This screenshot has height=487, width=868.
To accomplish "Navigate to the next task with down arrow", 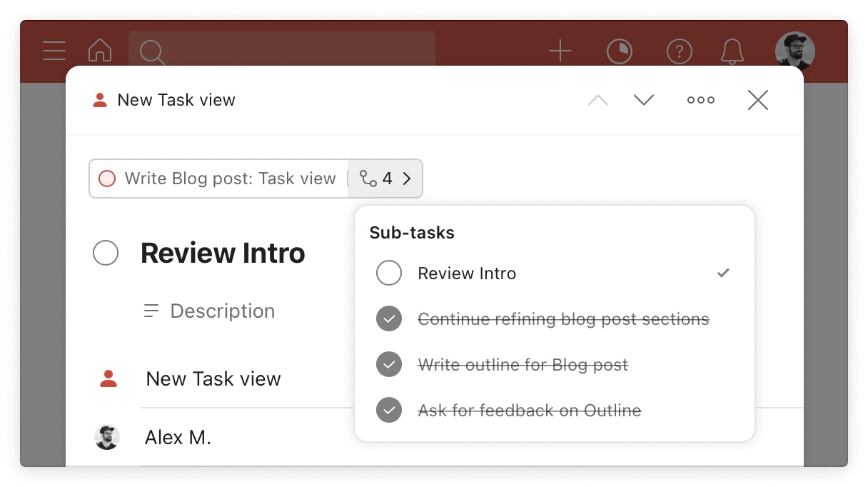I will tap(644, 100).
